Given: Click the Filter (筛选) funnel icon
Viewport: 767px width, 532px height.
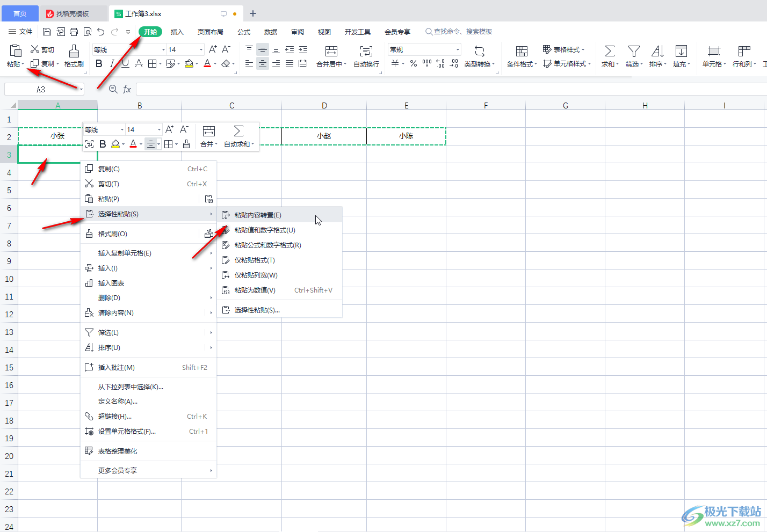Looking at the screenshot, I should coord(634,51).
